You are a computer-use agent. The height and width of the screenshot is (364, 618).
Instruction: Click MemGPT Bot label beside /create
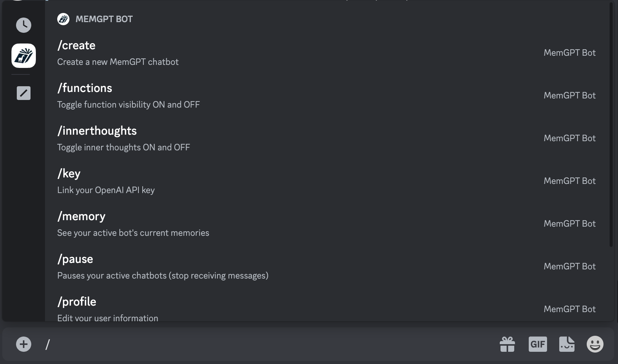click(x=570, y=53)
